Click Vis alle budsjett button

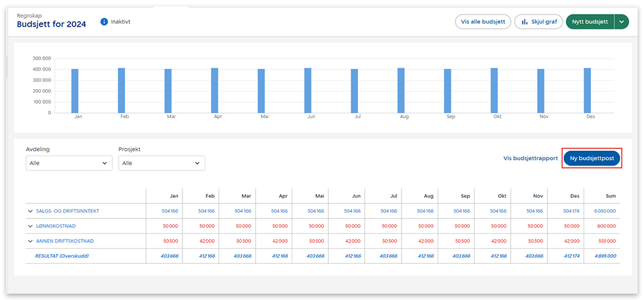pyautogui.click(x=483, y=22)
